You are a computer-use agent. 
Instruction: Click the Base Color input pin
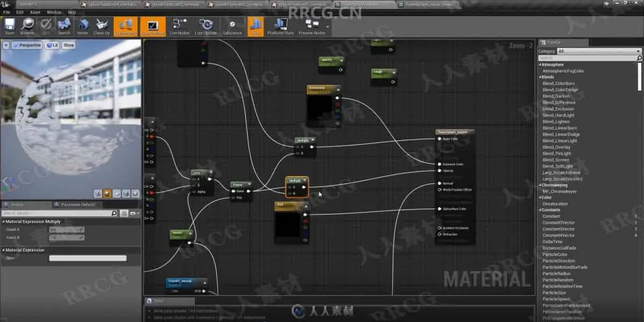440,139
